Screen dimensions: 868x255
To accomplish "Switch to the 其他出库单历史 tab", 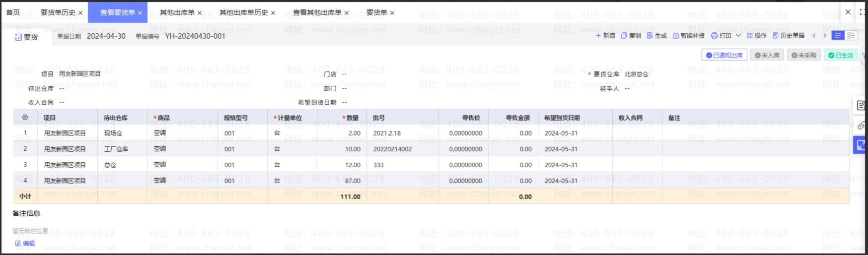I will coord(244,12).
